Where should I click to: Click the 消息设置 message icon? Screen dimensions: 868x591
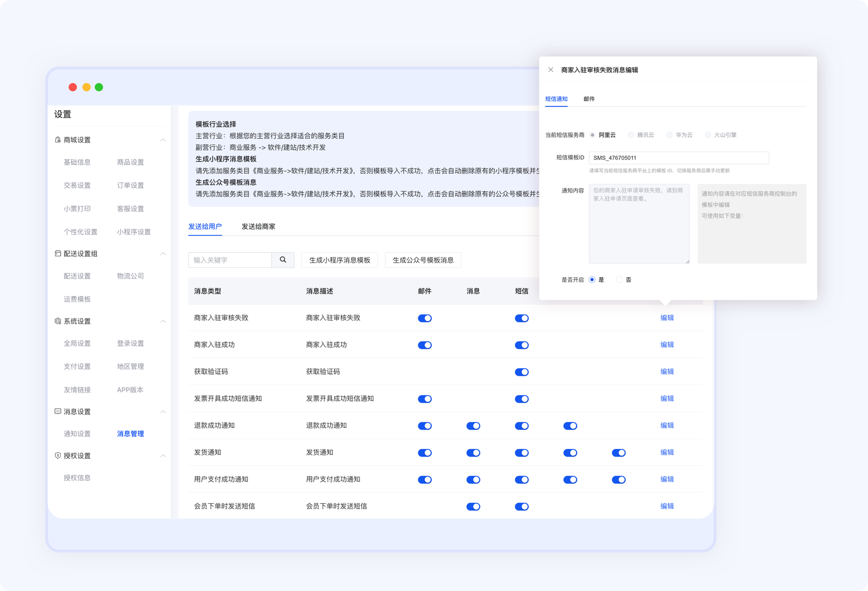pos(58,412)
